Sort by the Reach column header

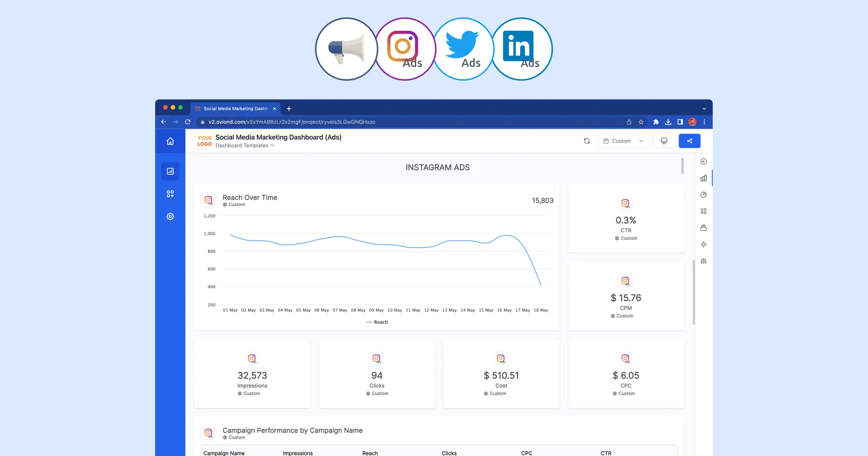370,453
